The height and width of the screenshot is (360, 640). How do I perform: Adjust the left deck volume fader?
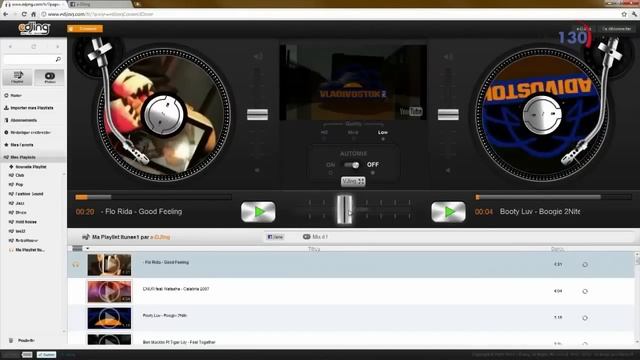257,114
